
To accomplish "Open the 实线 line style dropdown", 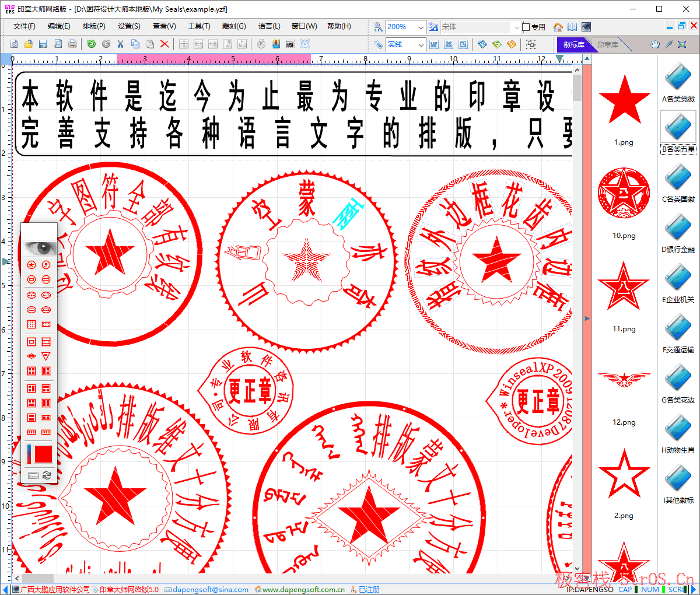I will (421, 44).
